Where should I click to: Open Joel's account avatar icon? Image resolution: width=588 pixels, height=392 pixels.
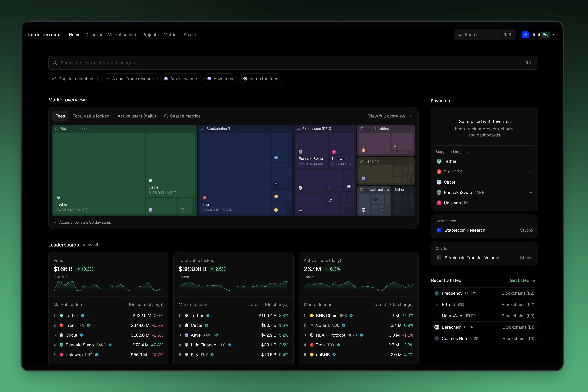[x=525, y=34]
